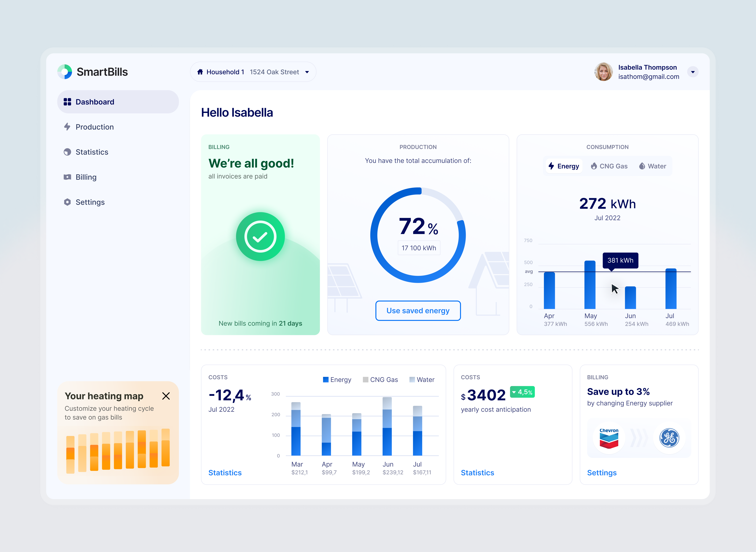Open Dashboard in the sidebar
756x552 pixels.
pyautogui.click(x=118, y=102)
